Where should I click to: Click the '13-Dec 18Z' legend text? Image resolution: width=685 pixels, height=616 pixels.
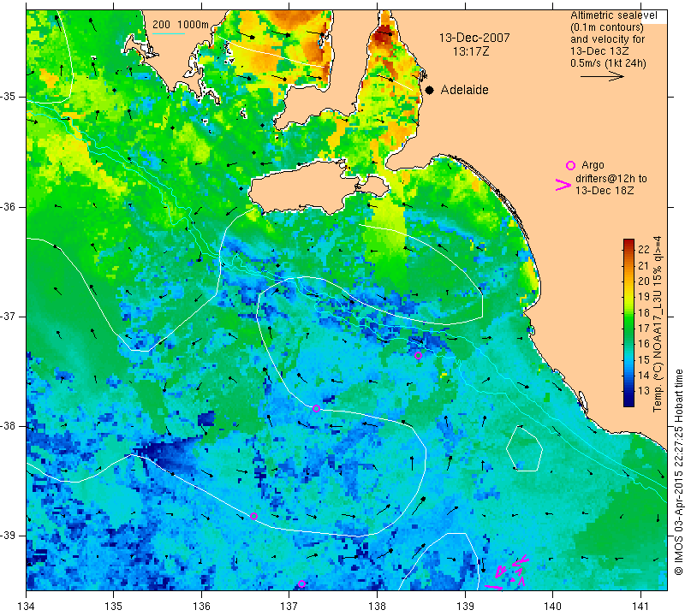(605, 190)
